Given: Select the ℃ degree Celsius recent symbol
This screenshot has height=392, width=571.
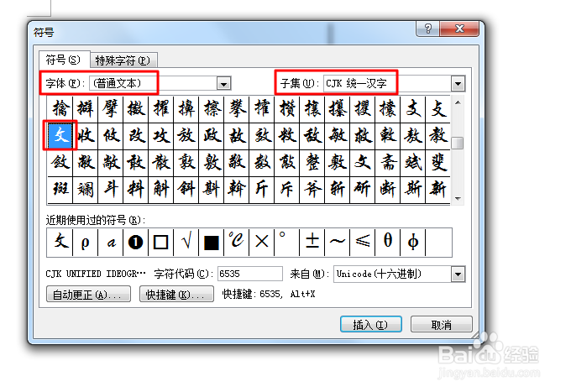Looking at the screenshot, I should point(236,243).
